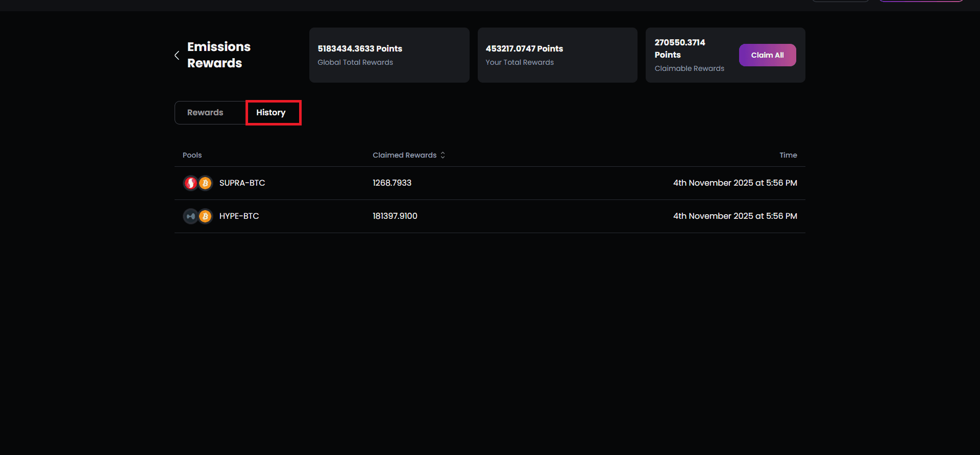
Task: Click the Your Total Rewards card
Action: click(557, 55)
